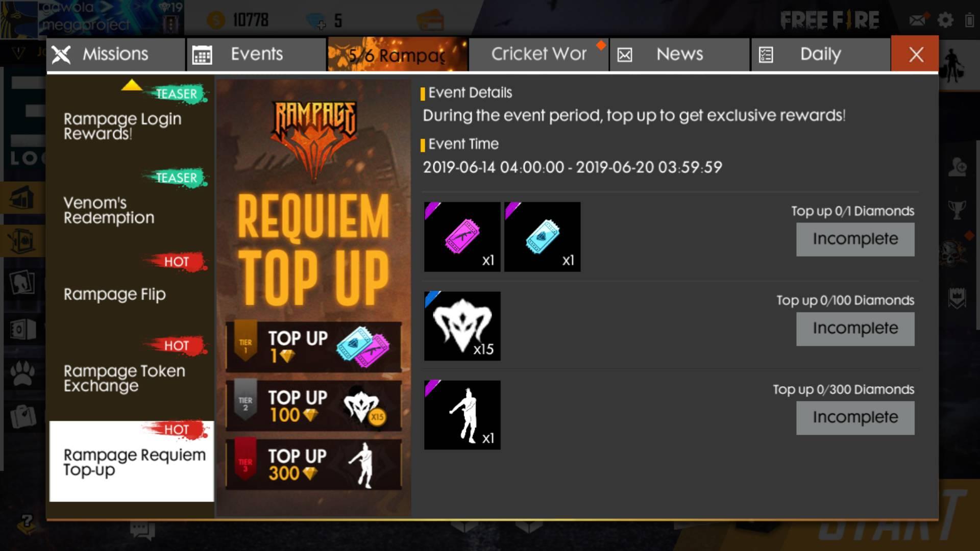Select the pink weapon royale ticket reward

point(462,237)
